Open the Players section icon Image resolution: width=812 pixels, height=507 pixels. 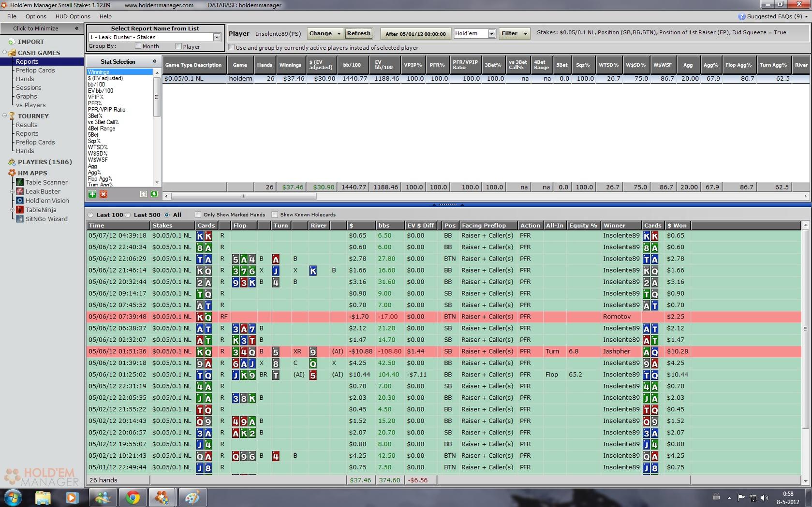tap(12, 162)
